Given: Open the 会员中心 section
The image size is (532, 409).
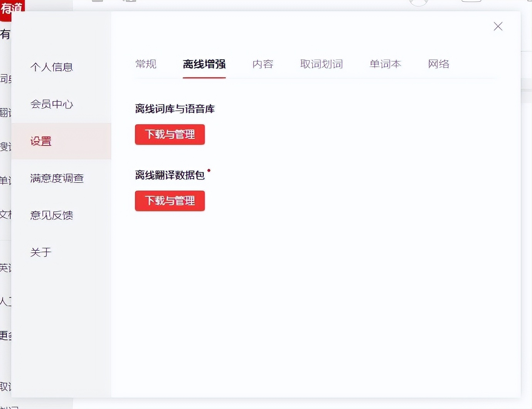Looking at the screenshot, I should click(52, 104).
